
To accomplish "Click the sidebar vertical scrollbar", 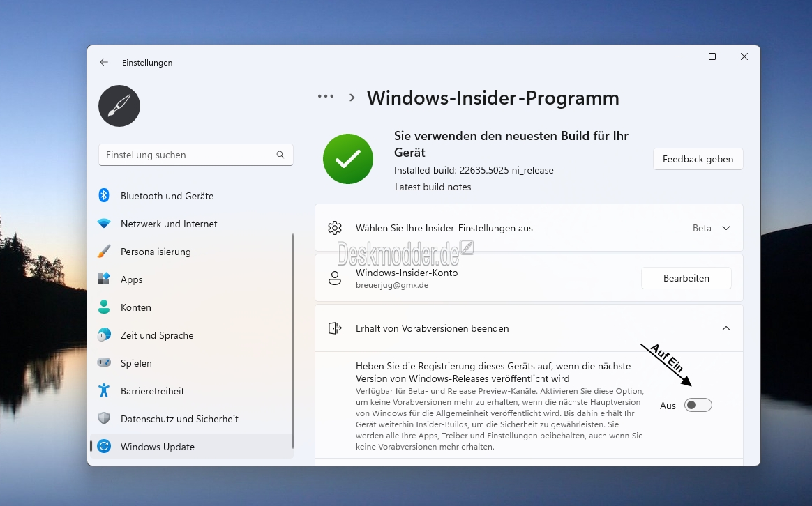I will [x=293, y=342].
